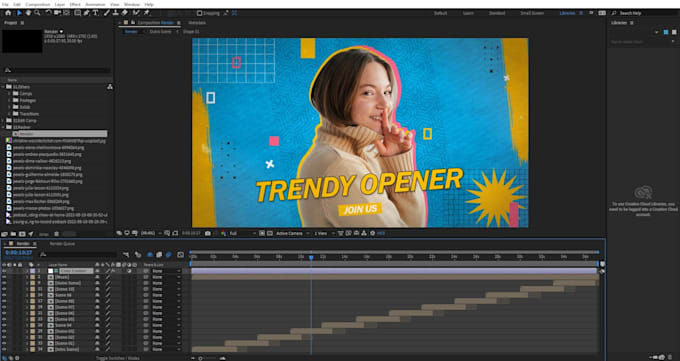Select the Clone Stamp tool
This screenshot has height=361, width=680.
tap(115, 13)
